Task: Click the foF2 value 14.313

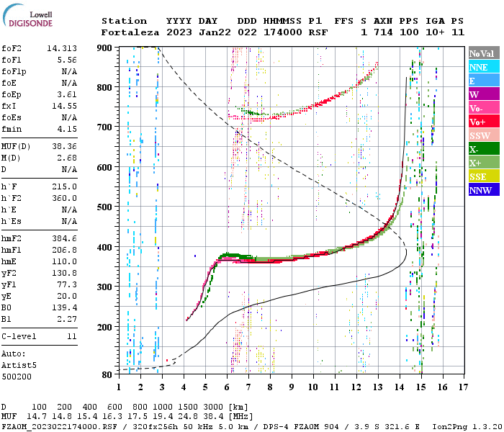Action: click(x=62, y=48)
